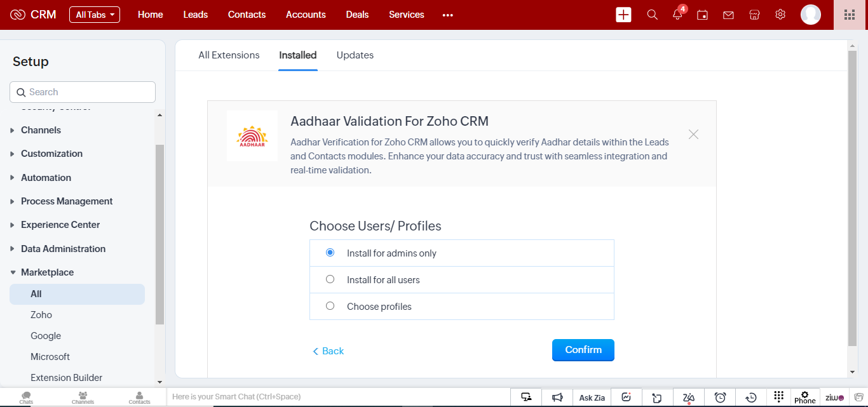Click the Confirm button
This screenshot has width=868, height=407.
tap(583, 350)
